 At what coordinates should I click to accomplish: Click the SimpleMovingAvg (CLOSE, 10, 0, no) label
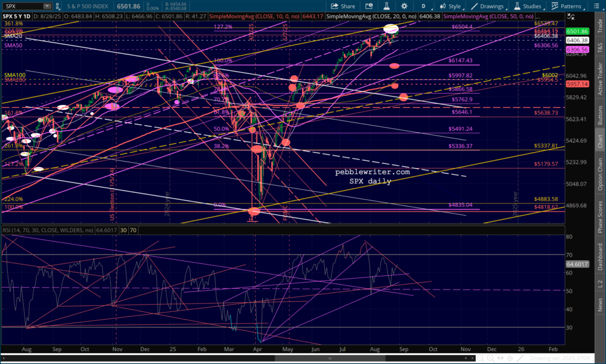[x=254, y=16]
